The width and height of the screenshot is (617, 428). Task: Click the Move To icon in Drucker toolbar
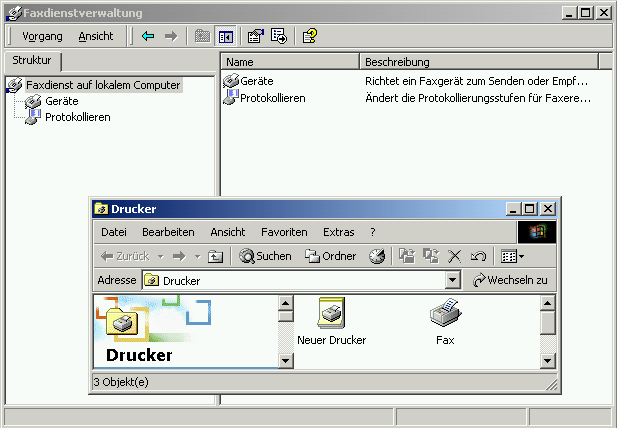point(407,256)
